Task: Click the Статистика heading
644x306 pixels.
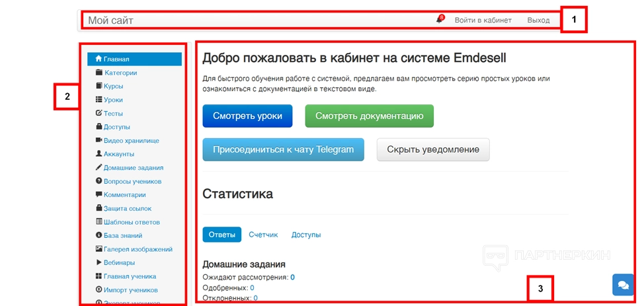Action: click(237, 194)
